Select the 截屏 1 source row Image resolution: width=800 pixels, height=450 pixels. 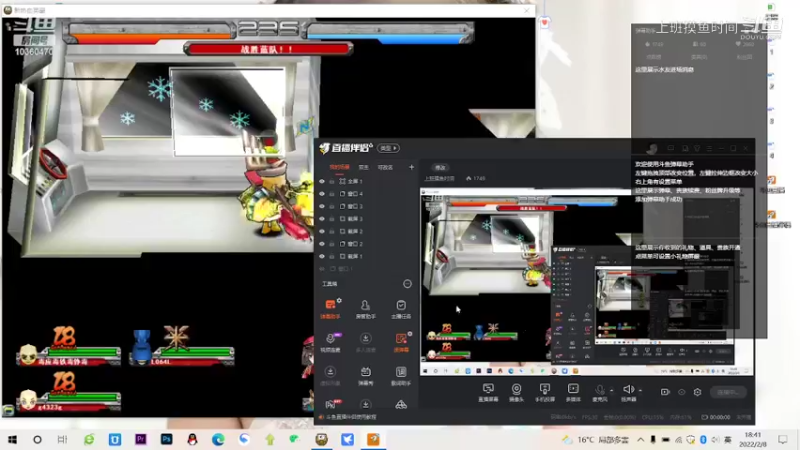[x=367, y=256]
